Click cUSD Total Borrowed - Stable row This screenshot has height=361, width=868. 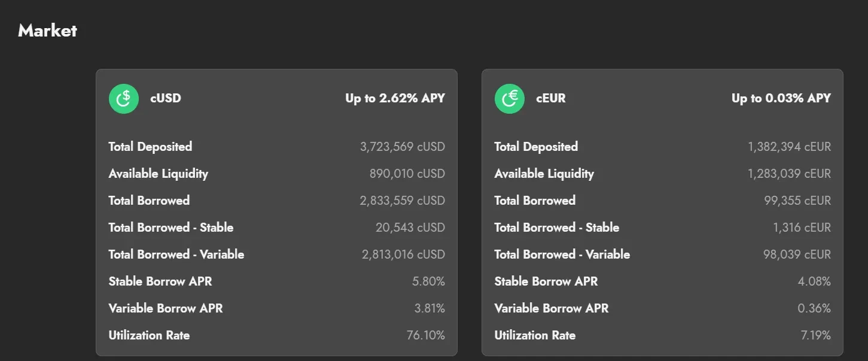pos(276,227)
